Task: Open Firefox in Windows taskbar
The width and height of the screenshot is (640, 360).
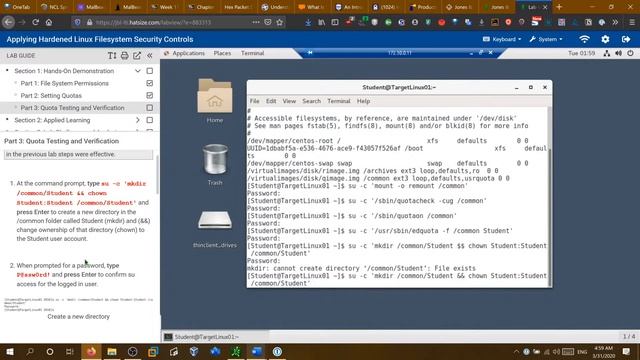Action: [91, 351]
